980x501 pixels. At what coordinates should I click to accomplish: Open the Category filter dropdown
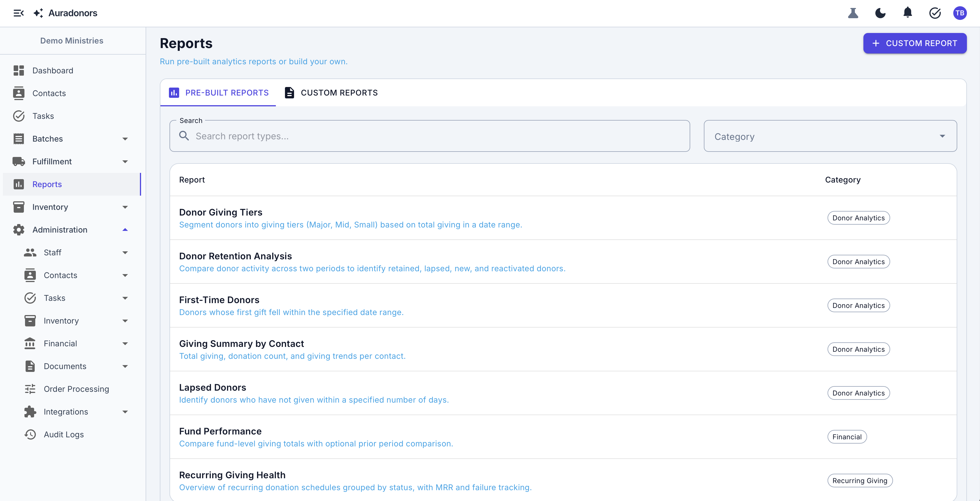(x=830, y=136)
